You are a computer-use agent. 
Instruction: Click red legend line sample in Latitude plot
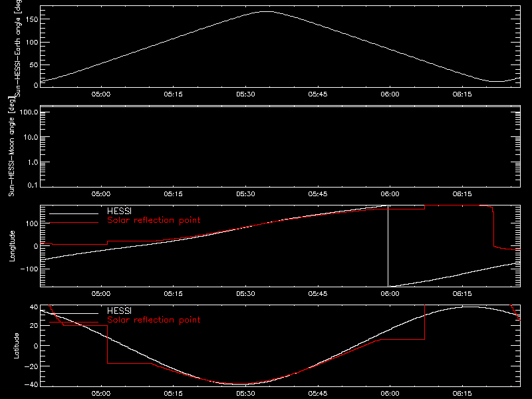coord(74,323)
